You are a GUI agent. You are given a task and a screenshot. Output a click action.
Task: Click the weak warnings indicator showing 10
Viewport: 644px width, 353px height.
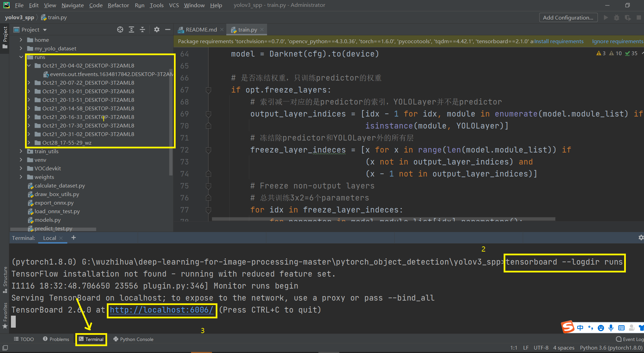(x=615, y=53)
